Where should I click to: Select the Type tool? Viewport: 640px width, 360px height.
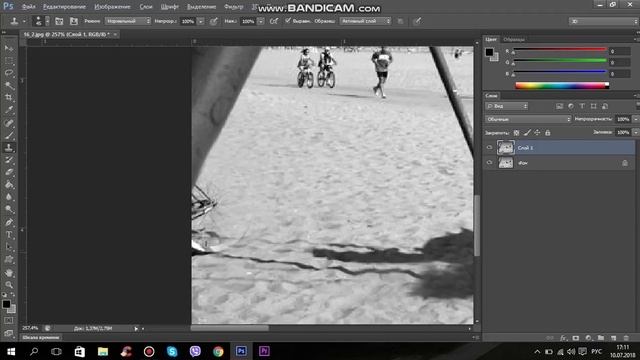[x=9, y=235]
